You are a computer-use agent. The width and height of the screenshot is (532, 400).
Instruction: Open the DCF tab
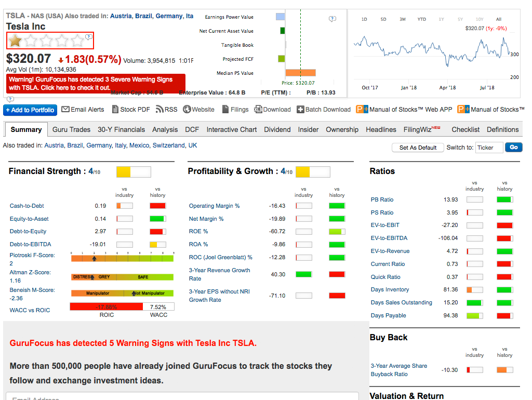point(192,129)
